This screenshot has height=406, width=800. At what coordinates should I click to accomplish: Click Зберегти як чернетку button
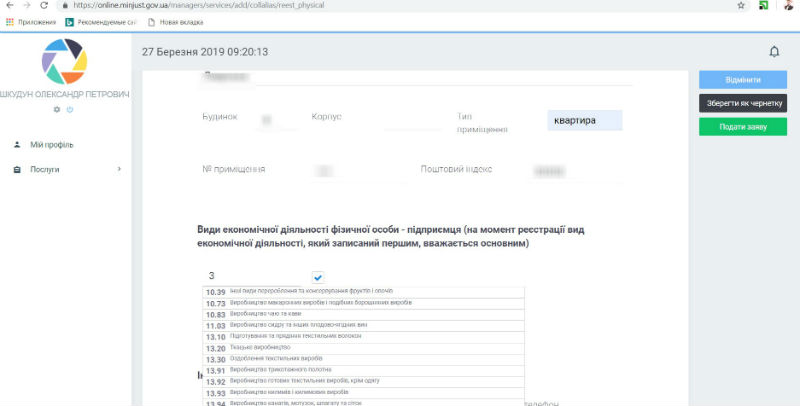743,103
